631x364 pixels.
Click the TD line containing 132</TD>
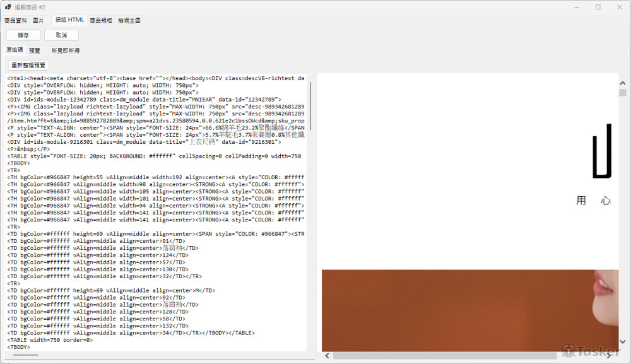(98, 326)
